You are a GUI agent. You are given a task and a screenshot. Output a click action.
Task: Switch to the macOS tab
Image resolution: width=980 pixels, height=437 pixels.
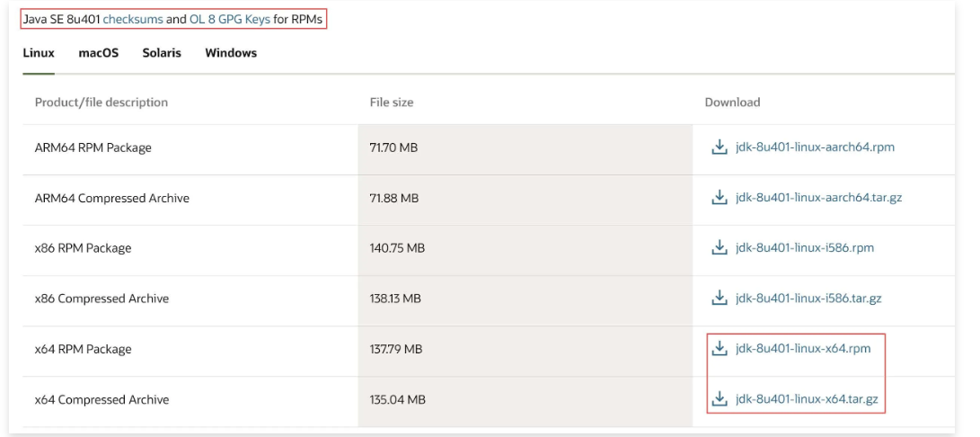[98, 53]
